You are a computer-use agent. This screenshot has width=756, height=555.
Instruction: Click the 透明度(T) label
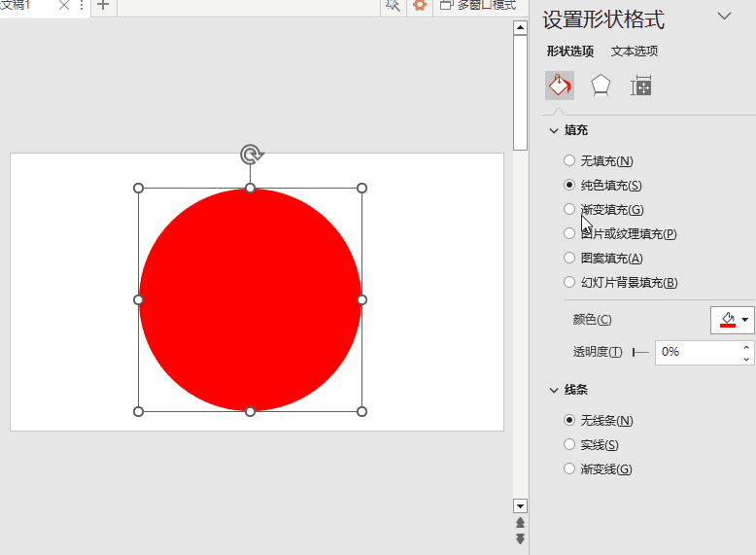point(598,352)
